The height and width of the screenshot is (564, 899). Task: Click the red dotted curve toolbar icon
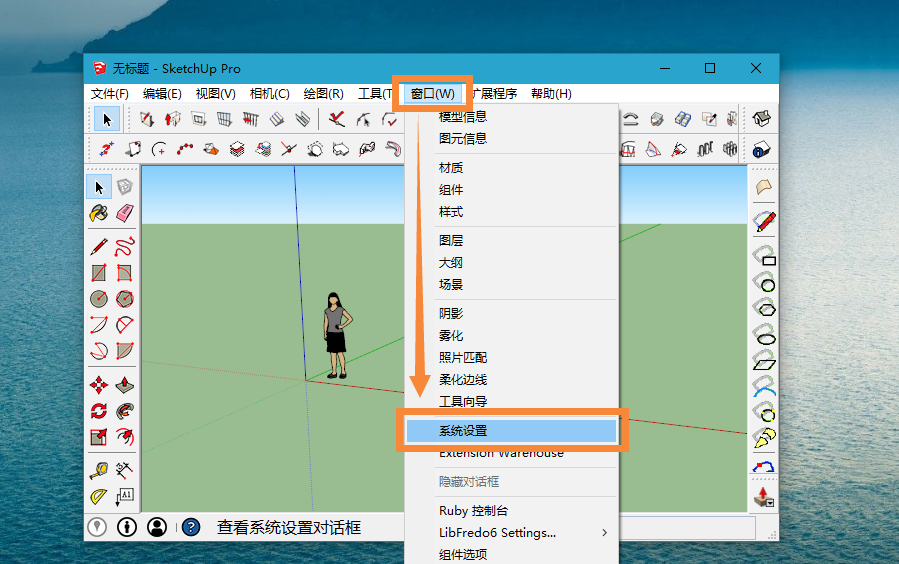(x=185, y=150)
